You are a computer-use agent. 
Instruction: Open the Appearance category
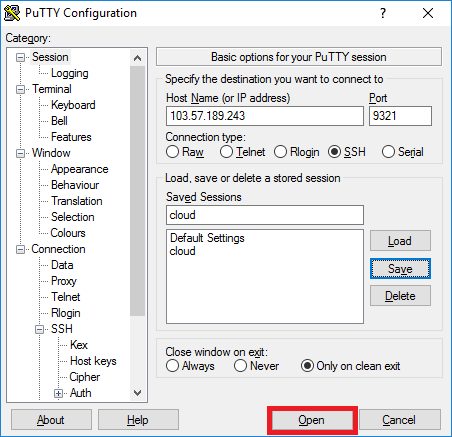[80, 169]
